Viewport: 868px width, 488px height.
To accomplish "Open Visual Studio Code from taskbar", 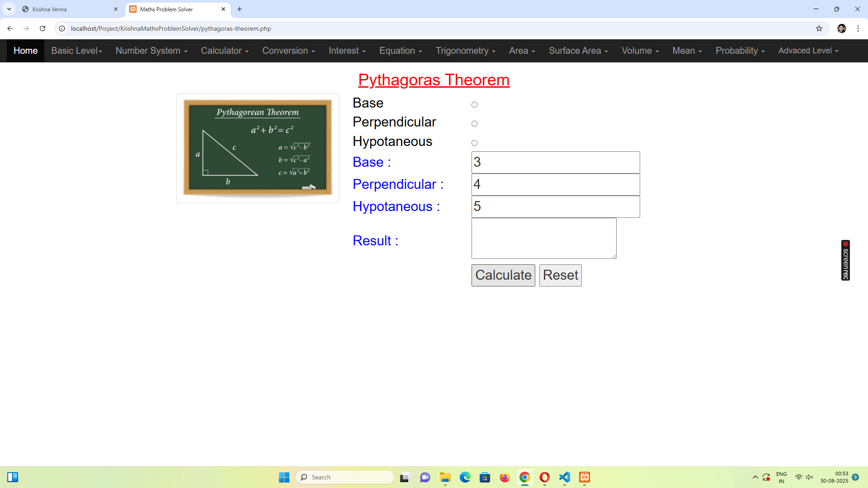I will point(565,477).
